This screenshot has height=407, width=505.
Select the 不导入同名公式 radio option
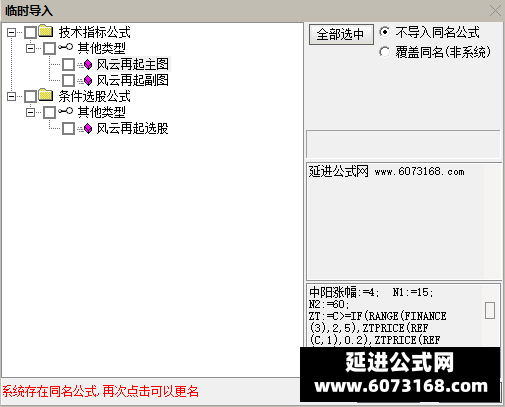pyautogui.click(x=384, y=32)
